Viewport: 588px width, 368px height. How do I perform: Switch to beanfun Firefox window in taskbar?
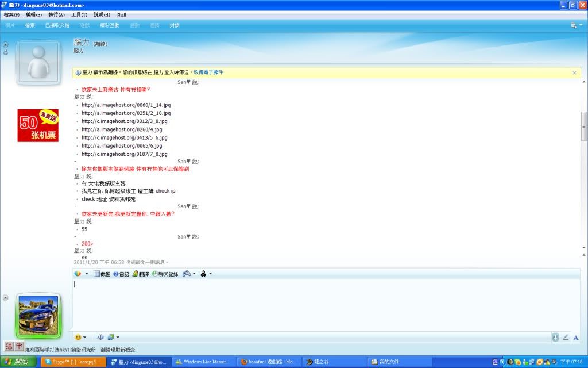[269, 362]
